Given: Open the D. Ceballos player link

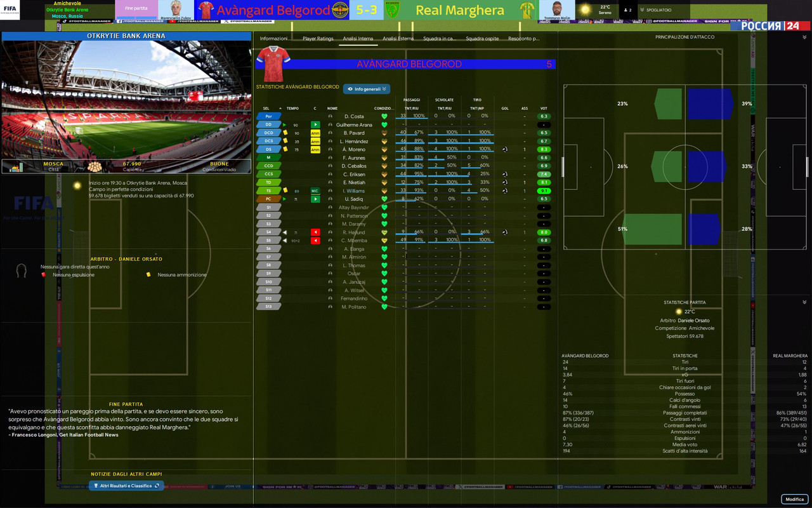Looking at the screenshot, I should (355, 166).
